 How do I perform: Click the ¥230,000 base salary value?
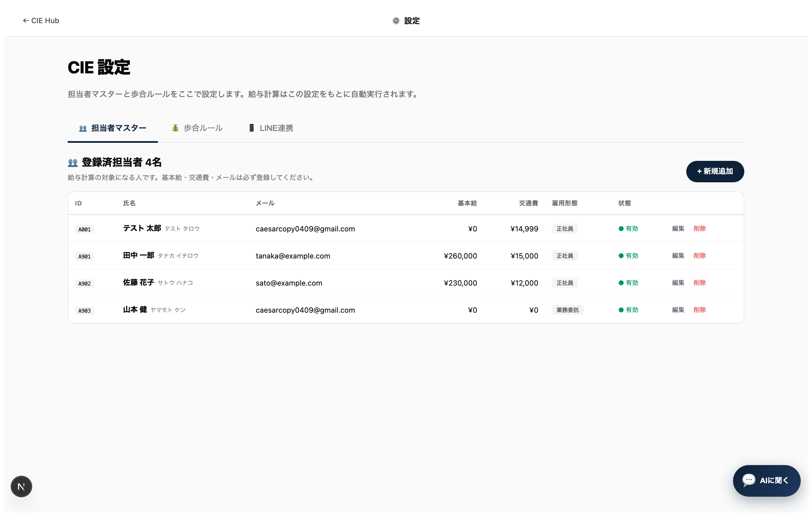click(460, 283)
